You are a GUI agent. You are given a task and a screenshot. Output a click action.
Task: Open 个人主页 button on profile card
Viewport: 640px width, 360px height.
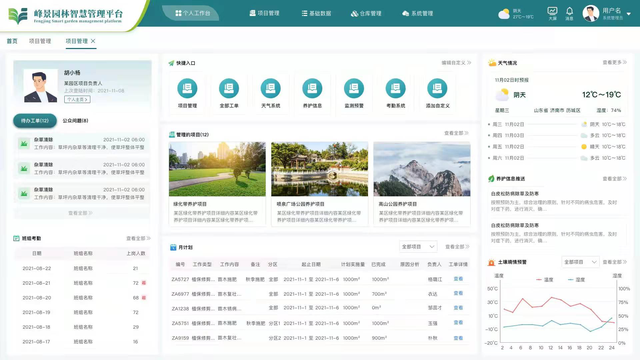coord(77,99)
